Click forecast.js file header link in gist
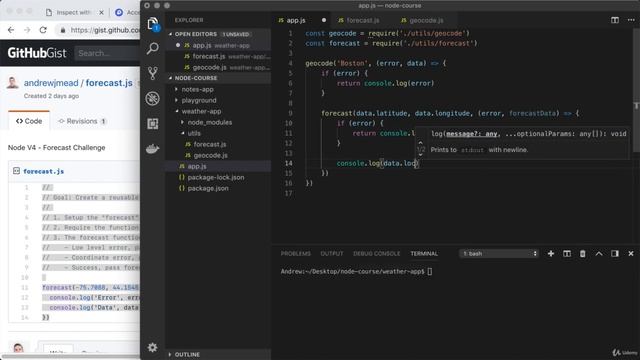Image resolution: width=640 pixels, height=360 pixels. coord(43,171)
